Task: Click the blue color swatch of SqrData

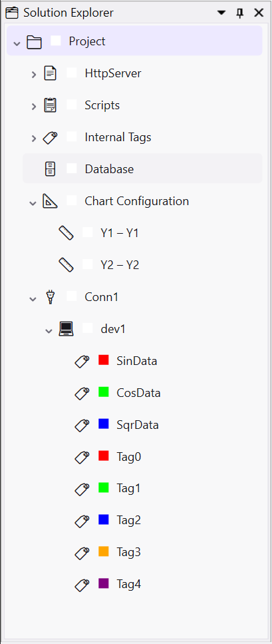Action: pyautogui.click(x=104, y=424)
